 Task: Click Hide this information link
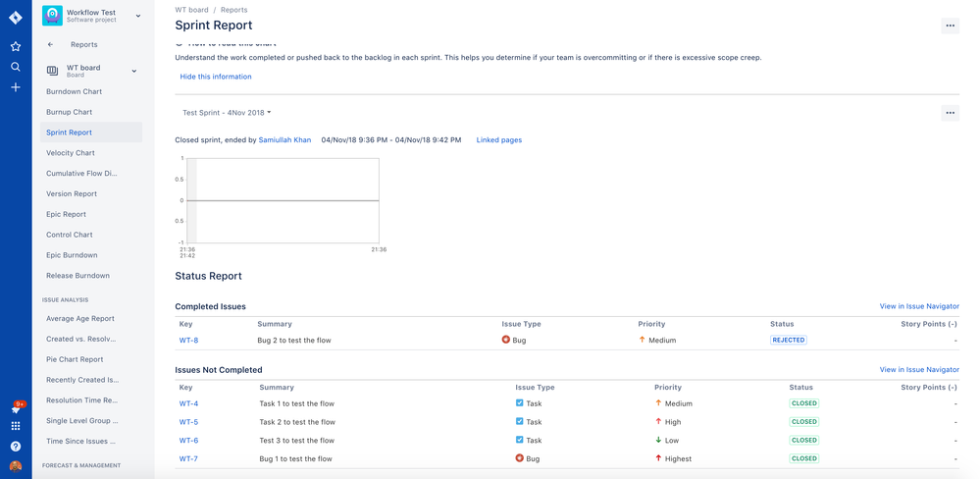point(216,77)
